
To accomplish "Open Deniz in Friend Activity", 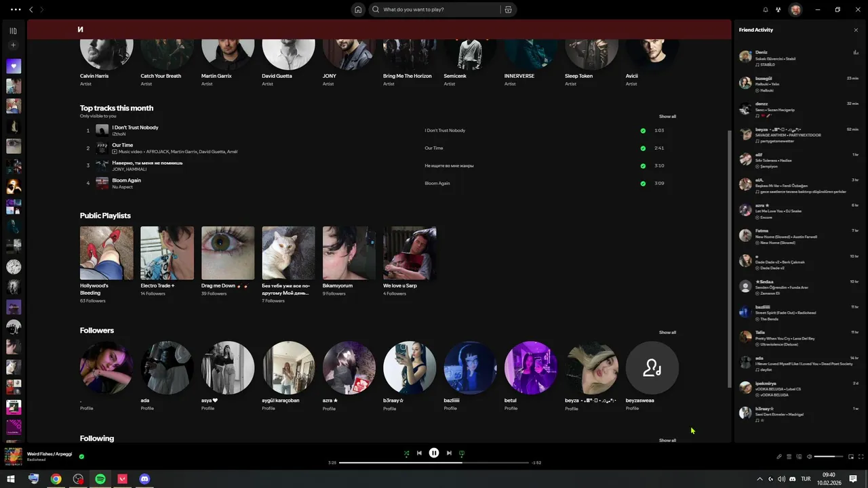I will 798,58.
